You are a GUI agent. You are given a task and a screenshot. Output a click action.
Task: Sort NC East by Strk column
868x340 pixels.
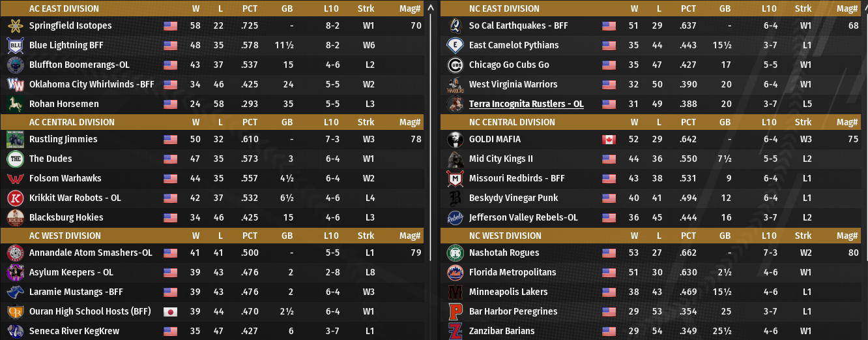point(803,9)
